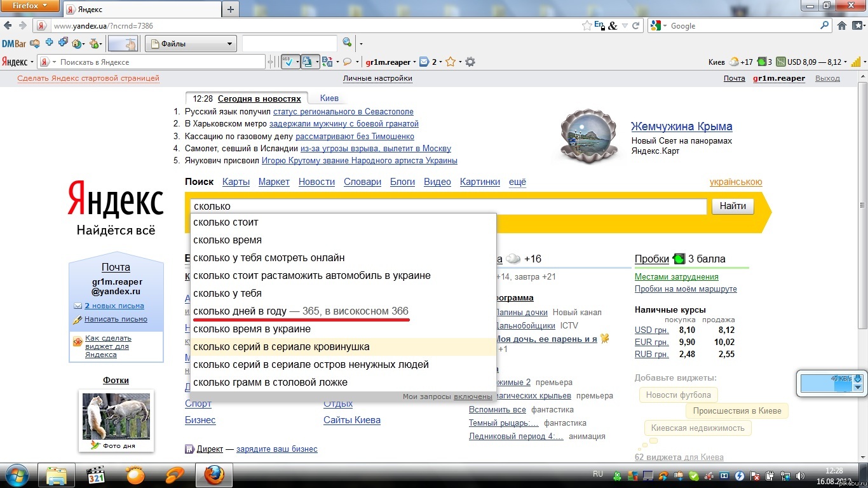
Task: Open the Yandex bar chat bubble icon
Action: click(x=347, y=62)
